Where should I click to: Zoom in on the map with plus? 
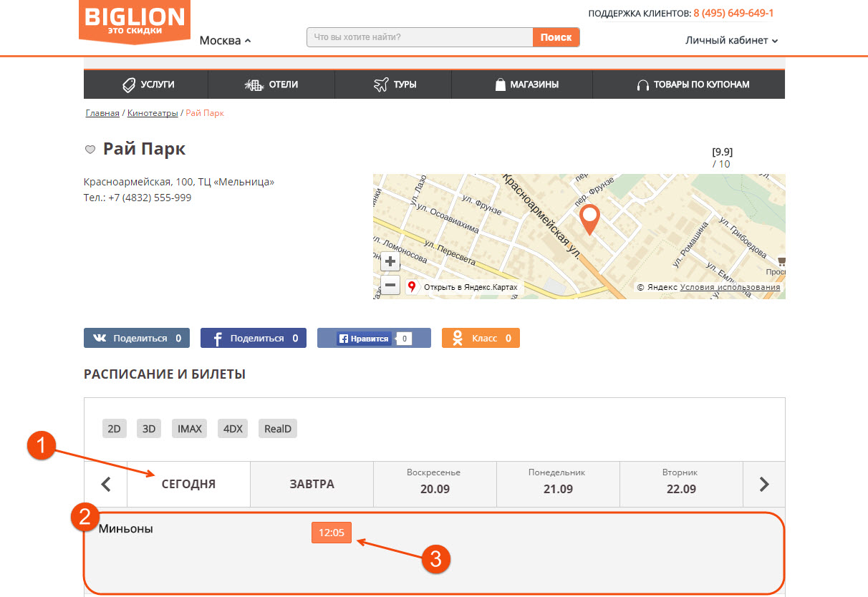pos(390,261)
